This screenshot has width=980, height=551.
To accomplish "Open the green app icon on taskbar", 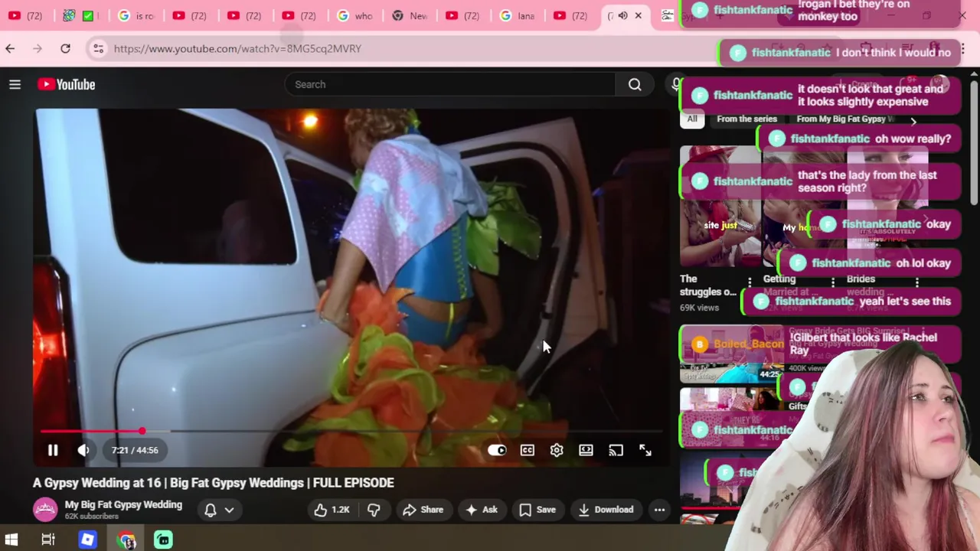I will click(163, 540).
